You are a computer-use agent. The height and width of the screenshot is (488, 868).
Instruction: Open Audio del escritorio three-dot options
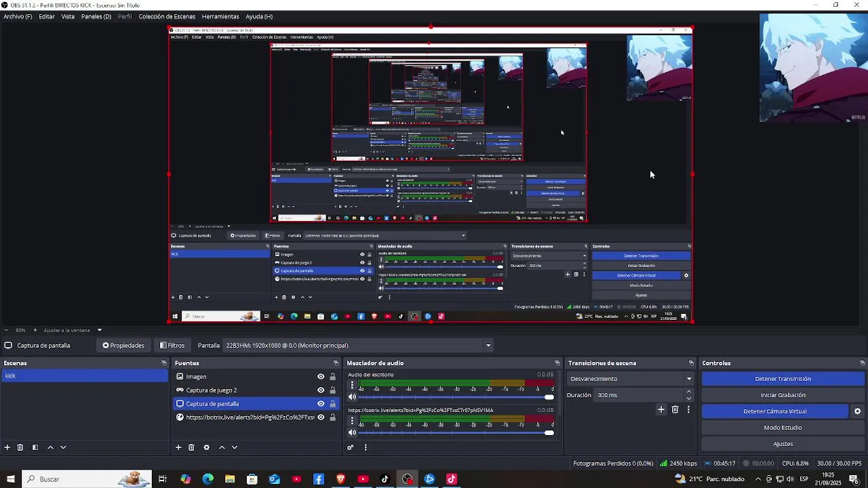point(352,386)
